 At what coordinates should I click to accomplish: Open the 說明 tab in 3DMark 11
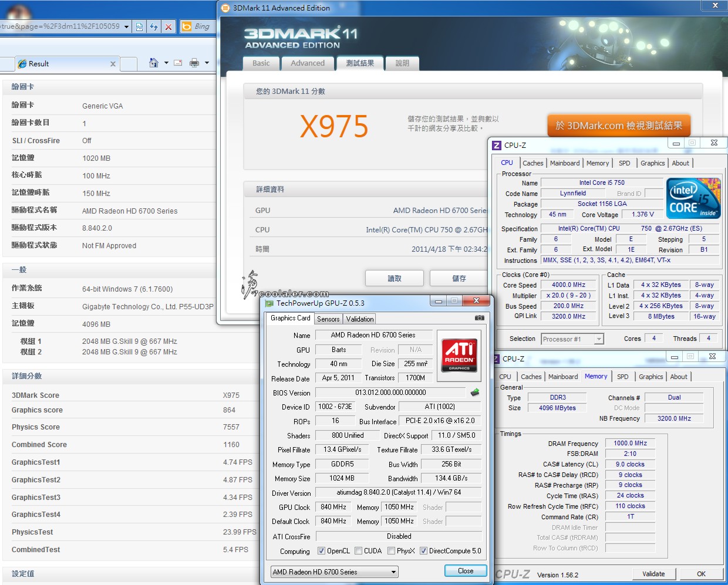click(402, 63)
